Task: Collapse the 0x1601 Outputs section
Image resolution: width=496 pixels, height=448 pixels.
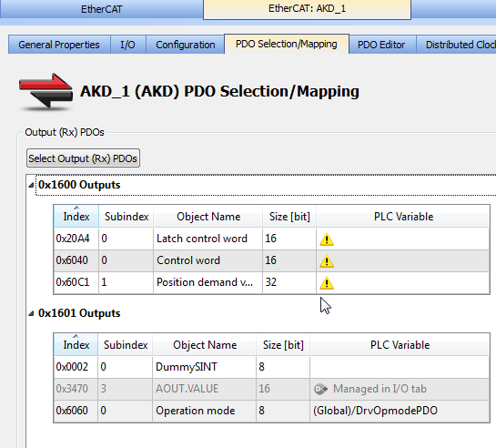Action: pyautogui.click(x=31, y=313)
